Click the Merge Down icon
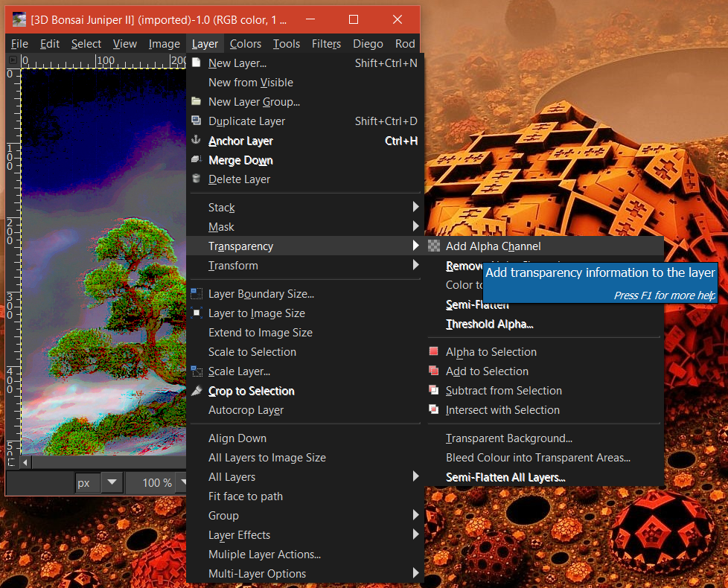 point(197,159)
